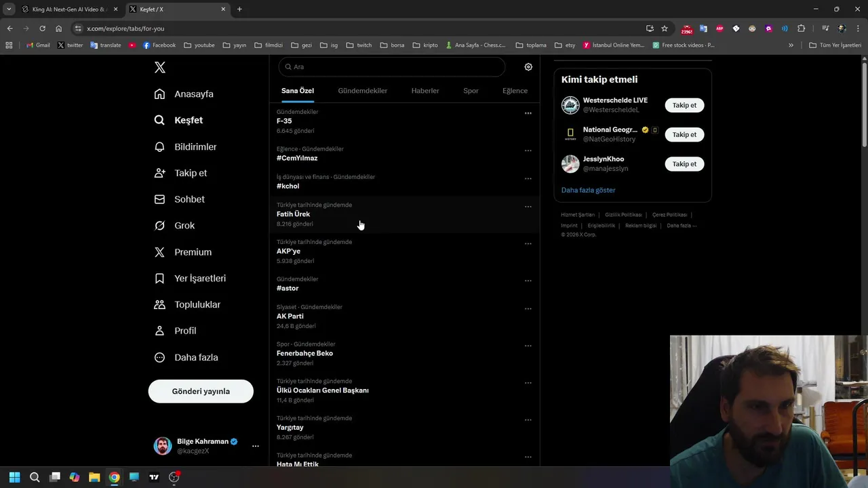Click the Ara search field
868x488 pixels.
coord(392,67)
